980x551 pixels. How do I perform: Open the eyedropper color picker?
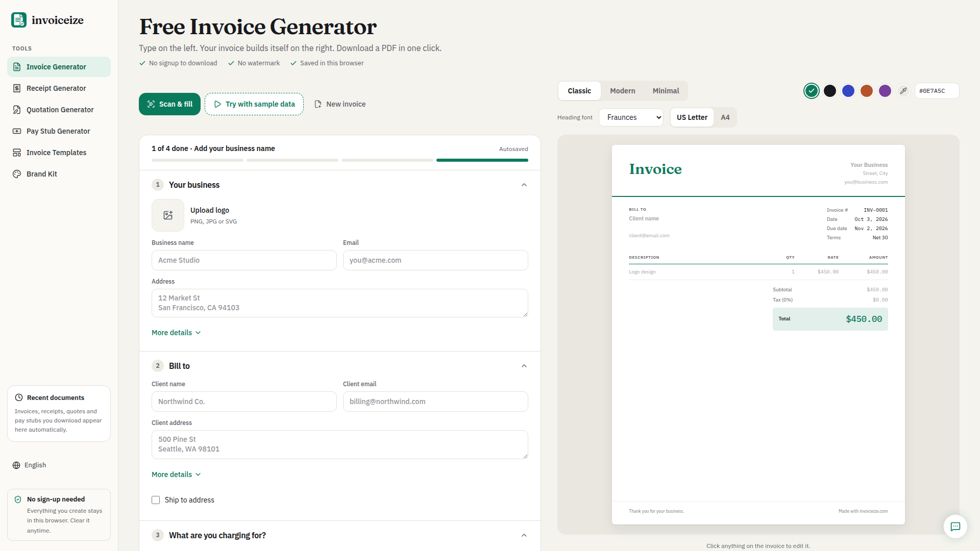[x=903, y=91]
